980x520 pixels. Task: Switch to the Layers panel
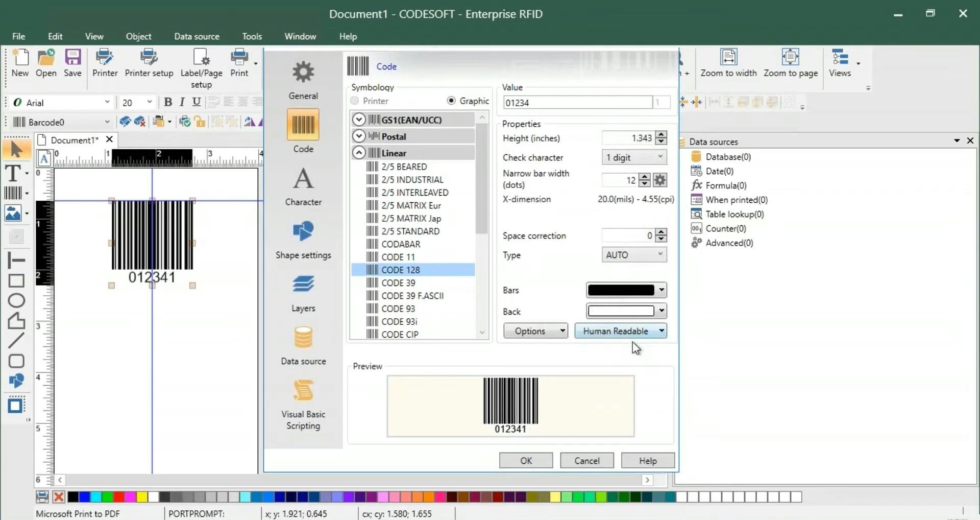[x=303, y=293]
